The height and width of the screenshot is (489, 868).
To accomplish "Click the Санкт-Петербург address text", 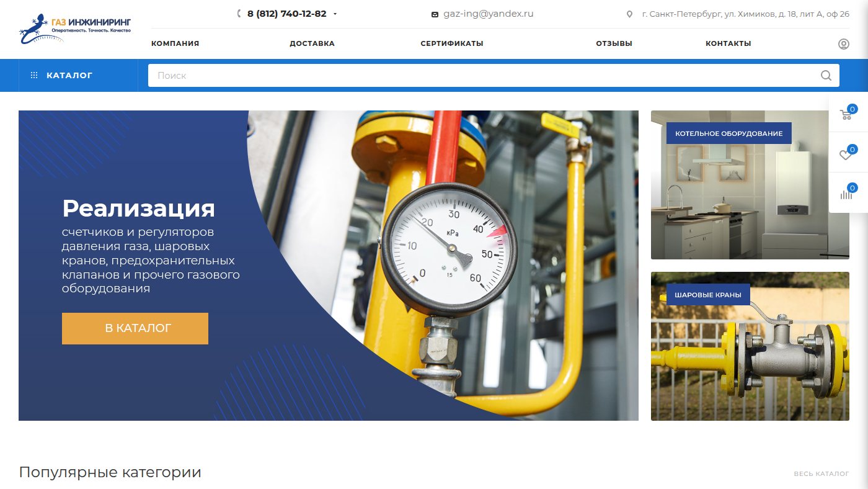I will [x=746, y=14].
